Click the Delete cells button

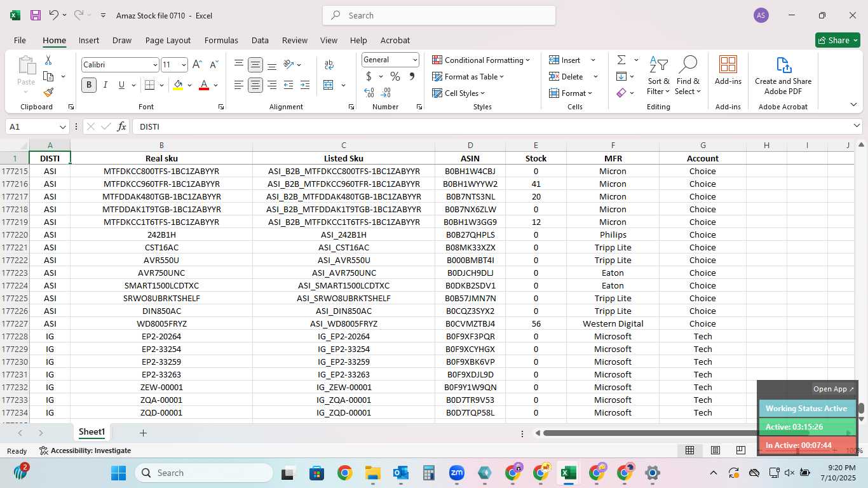pyautogui.click(x=566, y=76)
